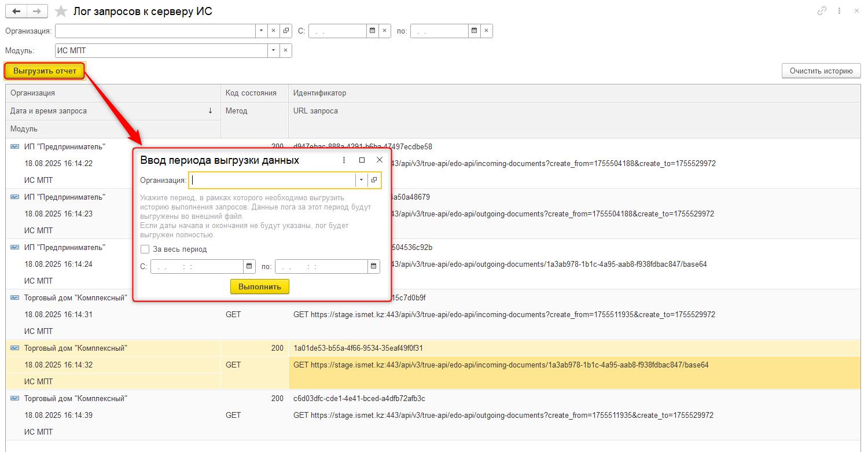
Task: Copy link using the chain icon
Action: coord(822,11)
